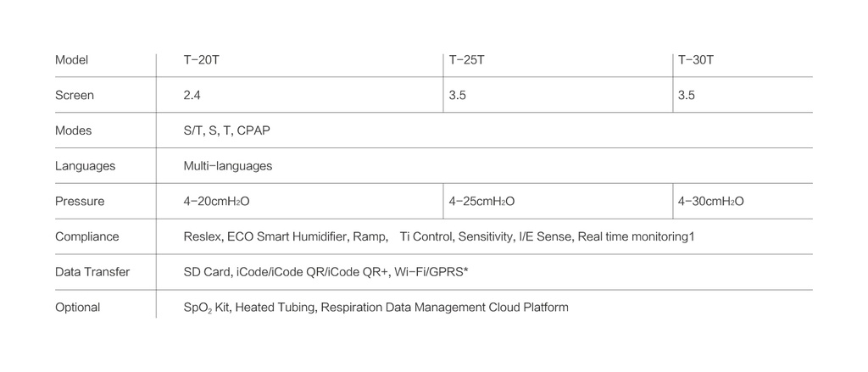The width and height of the screenshot is (868, 372).
Task: Click the Compliance row label
Action: click(x=87, y=237)
